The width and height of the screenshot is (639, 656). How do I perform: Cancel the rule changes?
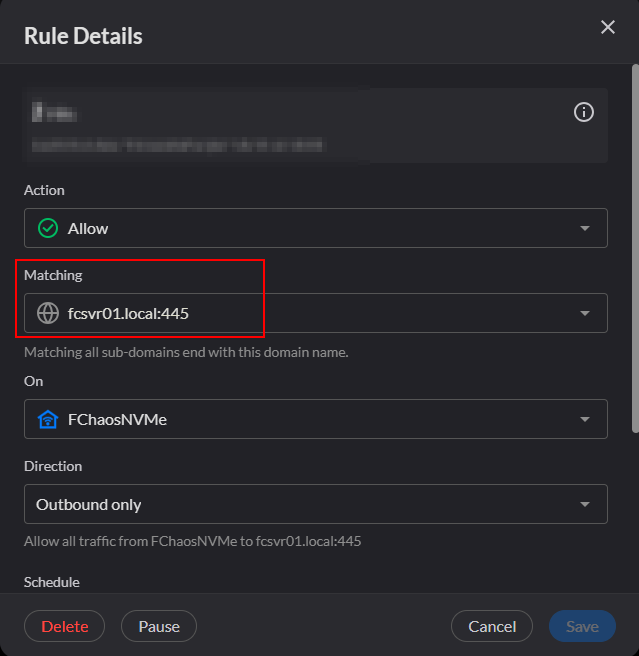pos(492,627)
